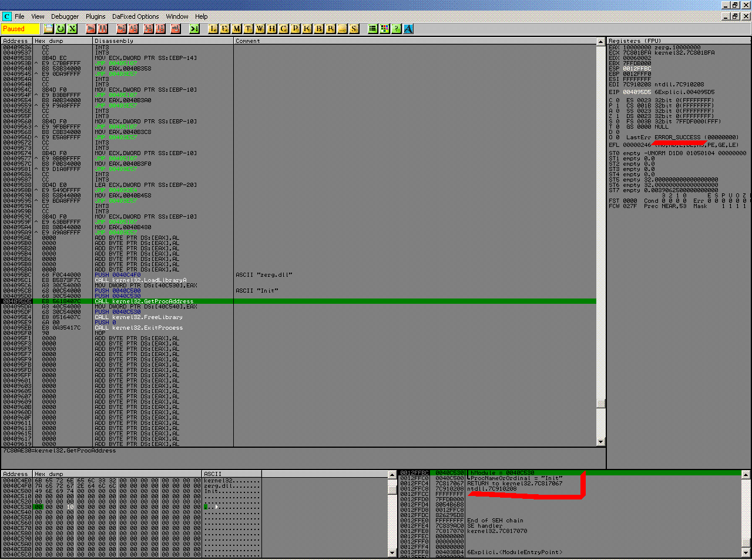Screen dimensions: 752x560
Task: Click the Trace Over toolbar icon
Action: [160, 28]
